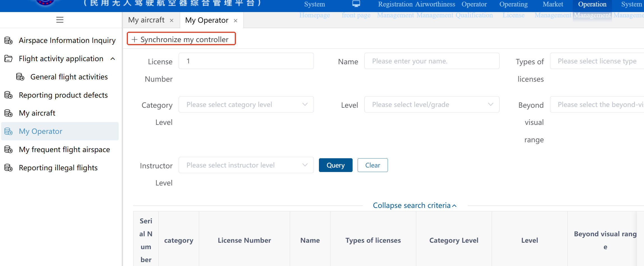This screenshot has width=644, height=266.
Task: Click the My aircraft sidebar icon
Action: tap(9, 113)
